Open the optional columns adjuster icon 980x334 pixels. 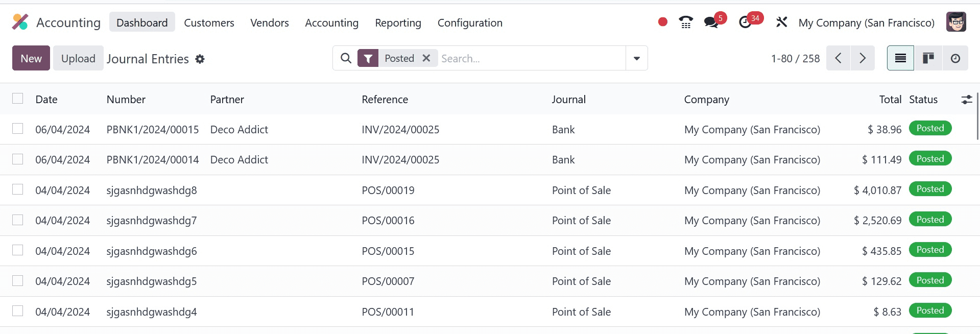tap(967, 100)
